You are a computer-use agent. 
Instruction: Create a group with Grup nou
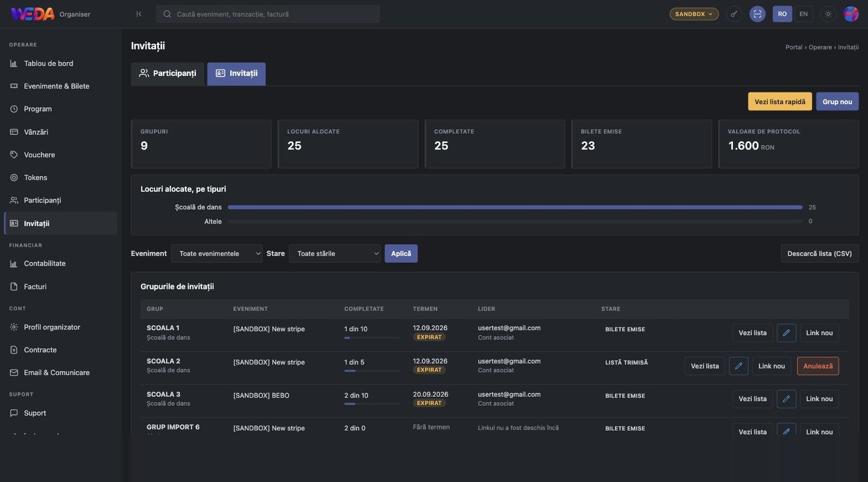(837, 101)
